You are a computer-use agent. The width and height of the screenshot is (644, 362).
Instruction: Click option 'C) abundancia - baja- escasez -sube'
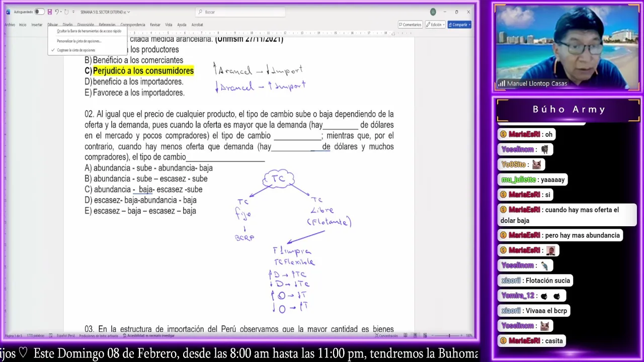143,190
